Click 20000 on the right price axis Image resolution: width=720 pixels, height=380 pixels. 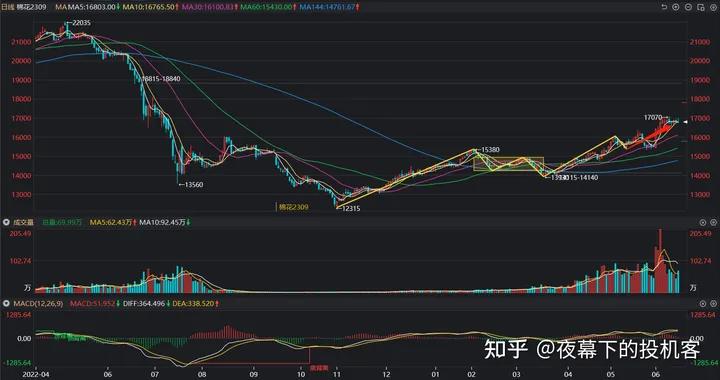pyautogui.click(x=700, y=61)
